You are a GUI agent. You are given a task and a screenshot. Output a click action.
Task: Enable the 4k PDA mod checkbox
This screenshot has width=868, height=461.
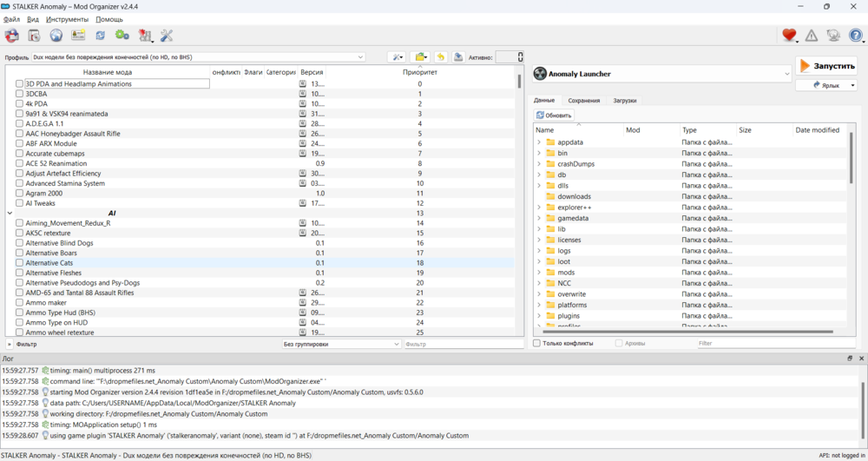[20, 104]
